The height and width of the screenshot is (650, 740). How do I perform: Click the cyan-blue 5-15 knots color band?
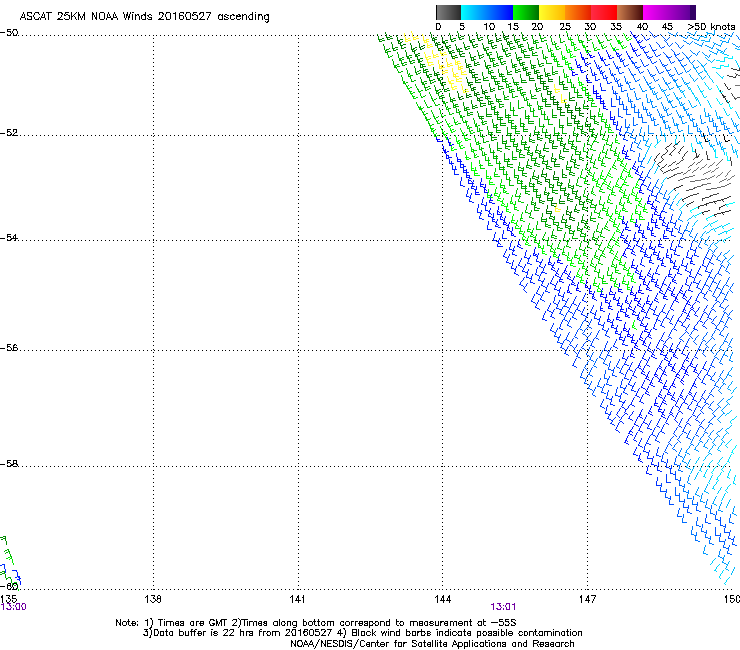487,12
